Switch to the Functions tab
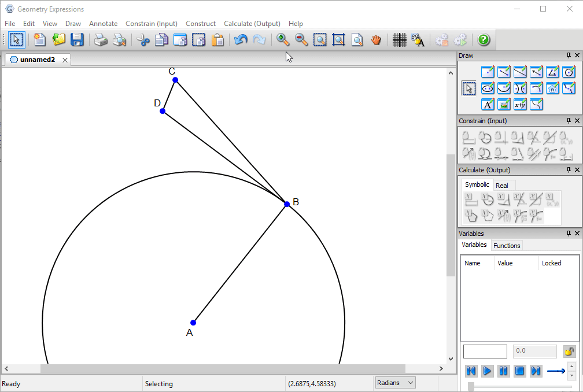583x392 pixels. (507, 246)
